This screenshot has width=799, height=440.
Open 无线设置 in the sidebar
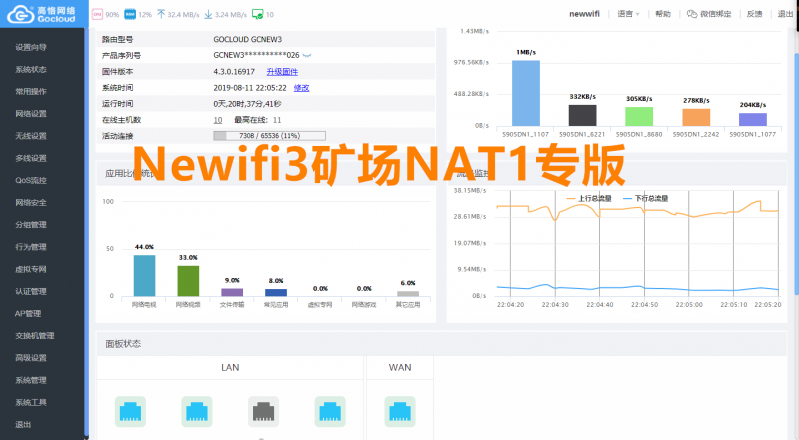click(x=31, y=136)
